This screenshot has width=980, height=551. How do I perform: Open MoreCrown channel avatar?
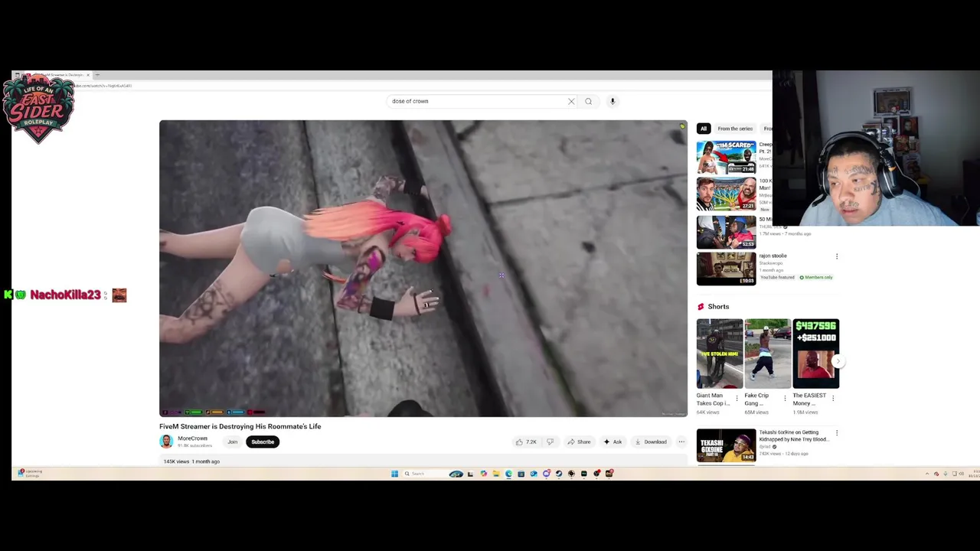pos(166,442)
